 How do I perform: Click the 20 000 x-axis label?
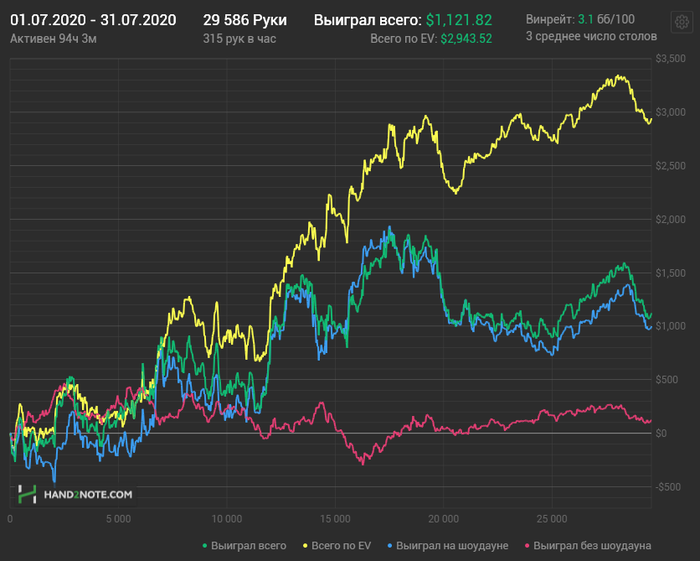[x=443, y=519]
